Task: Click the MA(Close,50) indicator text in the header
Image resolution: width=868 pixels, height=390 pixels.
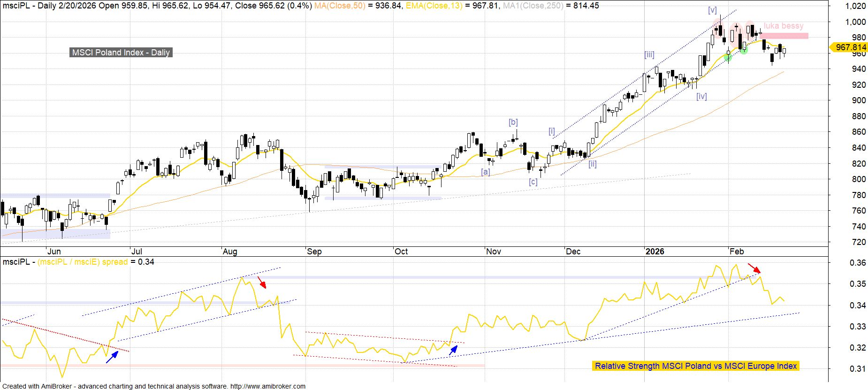Action: pos(340,6)
